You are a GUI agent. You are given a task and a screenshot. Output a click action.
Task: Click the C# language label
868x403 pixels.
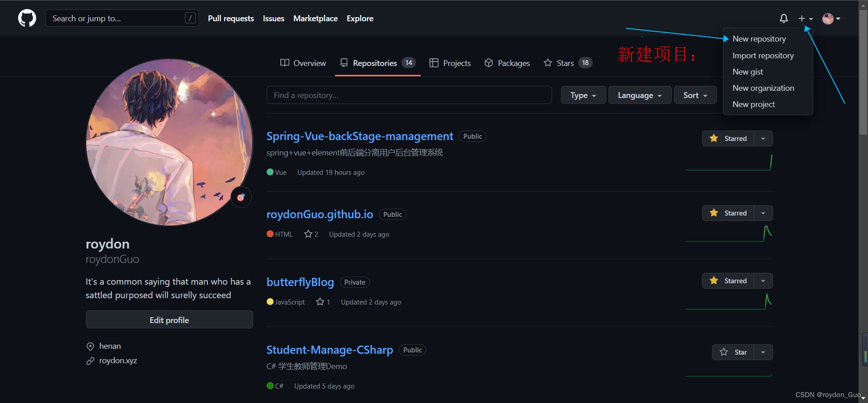279,386
